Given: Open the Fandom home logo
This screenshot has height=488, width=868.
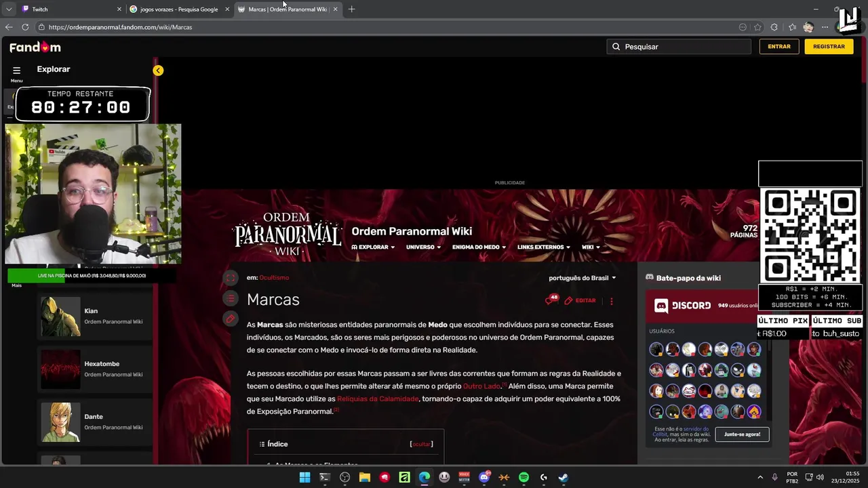Looking at the screenshot, I should (x=35, y=47).
